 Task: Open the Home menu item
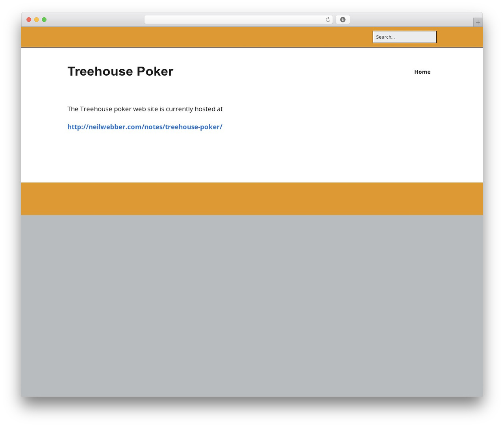[422, 72]
